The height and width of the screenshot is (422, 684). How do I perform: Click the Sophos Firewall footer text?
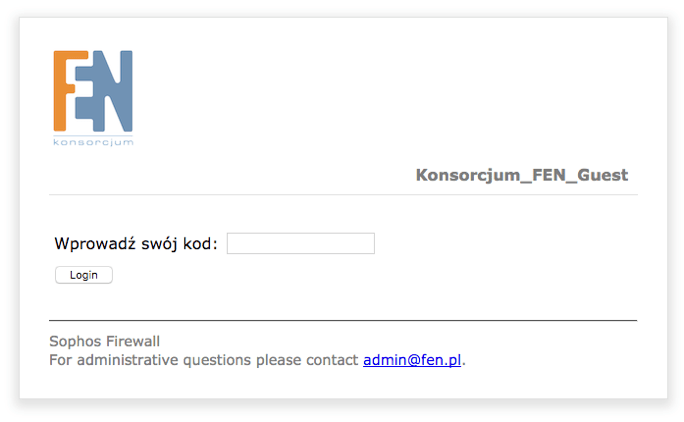(104, 341)
